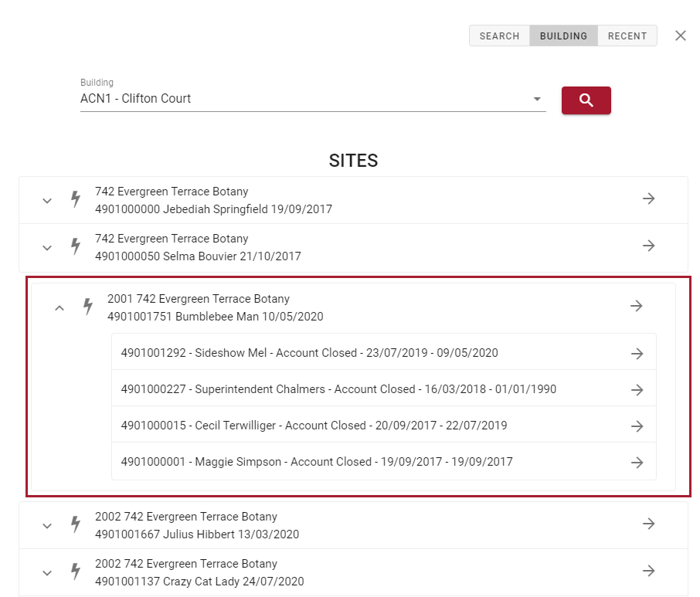Screen dimensions: 700x597
Task: Open the Building dropdown arrow
Action: click(537, 99)
